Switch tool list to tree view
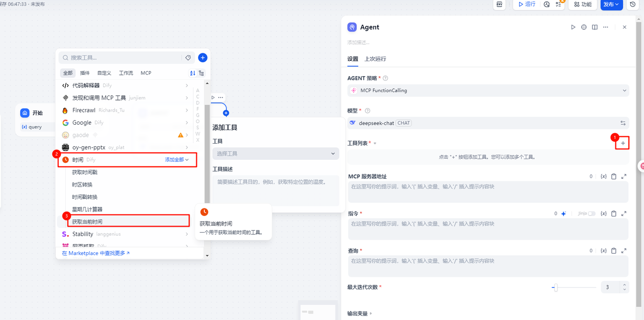Image resolution: width=644 pixels, height=320 pixels. pos(202,73)
